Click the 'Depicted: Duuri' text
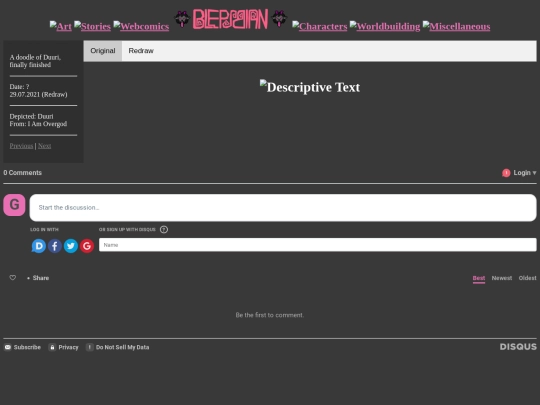The width and height of the screenshot is (540, 405). 31,116
